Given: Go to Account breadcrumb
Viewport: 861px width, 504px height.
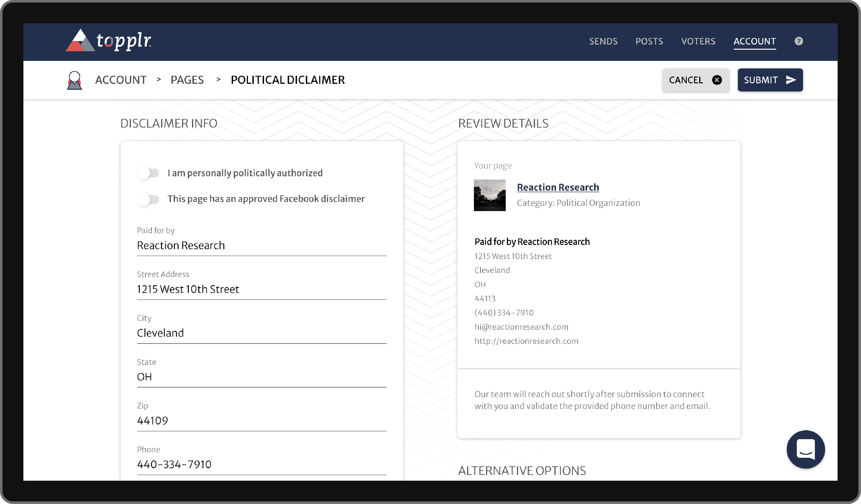Looking at the screenshot, I should click(121, 80).
